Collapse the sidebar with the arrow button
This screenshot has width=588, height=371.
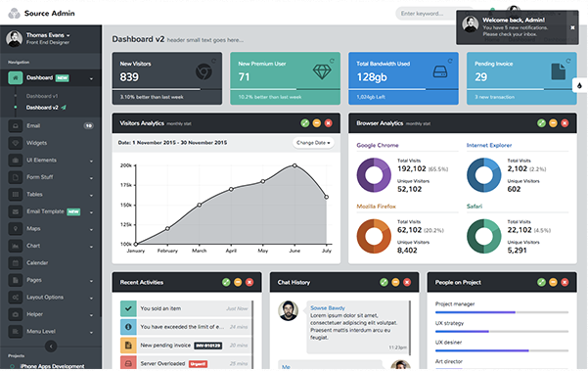pyautogui.click(x=51, y=347)
